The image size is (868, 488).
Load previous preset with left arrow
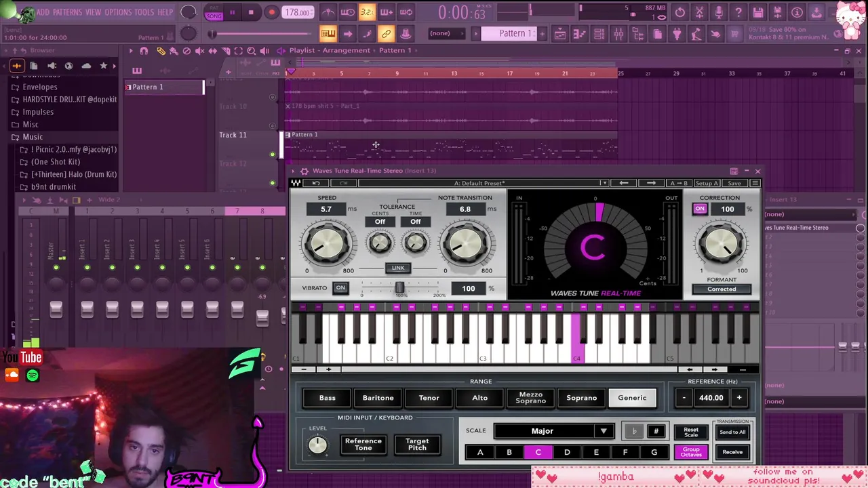click(x=624, y=183)
